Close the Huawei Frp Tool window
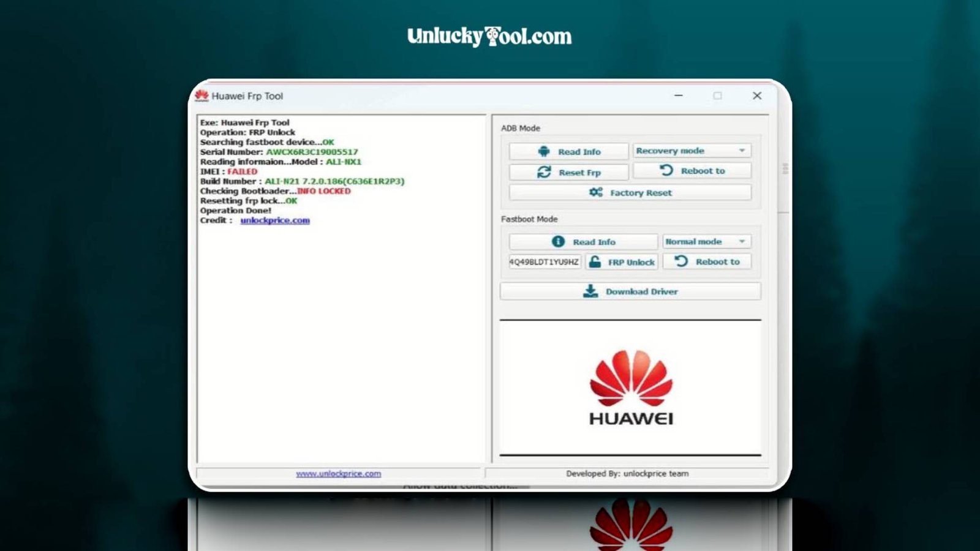 tap(757, 96)
